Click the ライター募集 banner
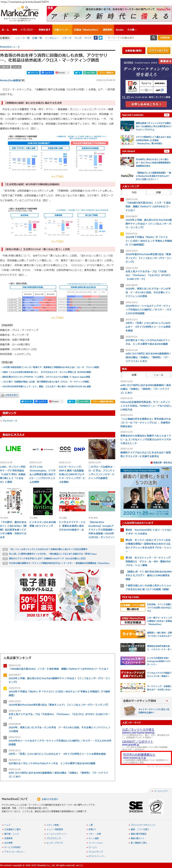This screenshot has height=868, width=172. tap(133, 634)
